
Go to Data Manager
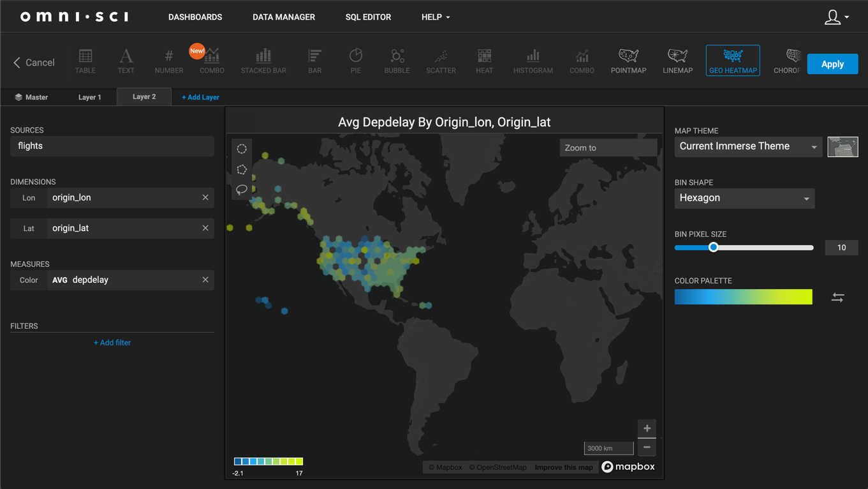coord(284,17)
